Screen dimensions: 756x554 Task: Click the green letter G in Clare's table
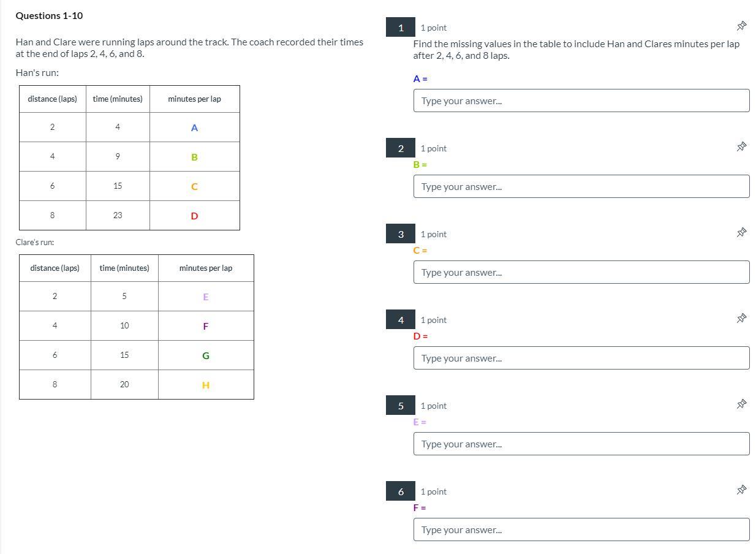click(206, 355)
